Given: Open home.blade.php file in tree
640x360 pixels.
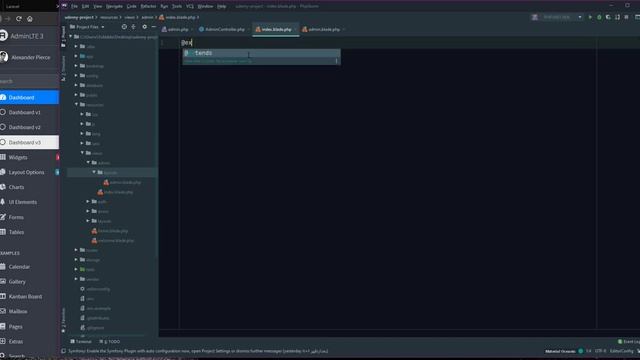Looking at the screenshot, I should [109, 231].
